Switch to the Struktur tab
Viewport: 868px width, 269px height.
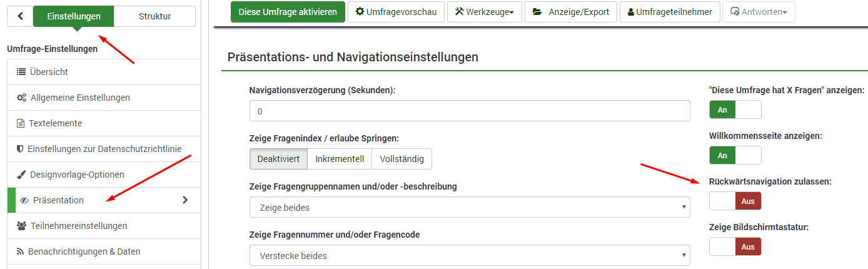pos(154,16)
